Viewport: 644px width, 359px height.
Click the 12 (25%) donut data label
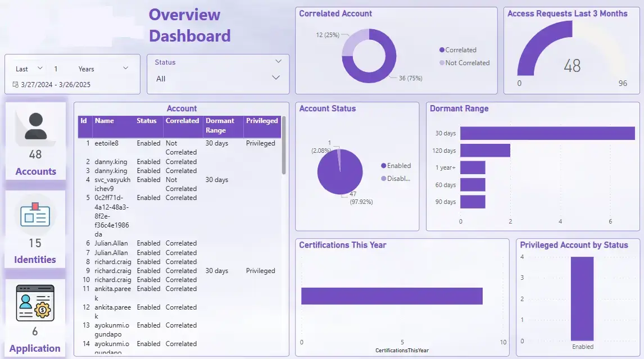[328, 35]
